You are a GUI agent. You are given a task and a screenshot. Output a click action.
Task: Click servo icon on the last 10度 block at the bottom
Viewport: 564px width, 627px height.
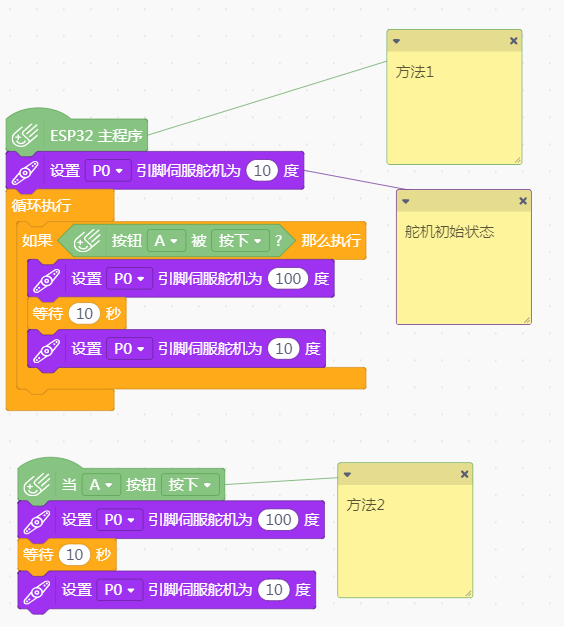(x=37, y=591)
